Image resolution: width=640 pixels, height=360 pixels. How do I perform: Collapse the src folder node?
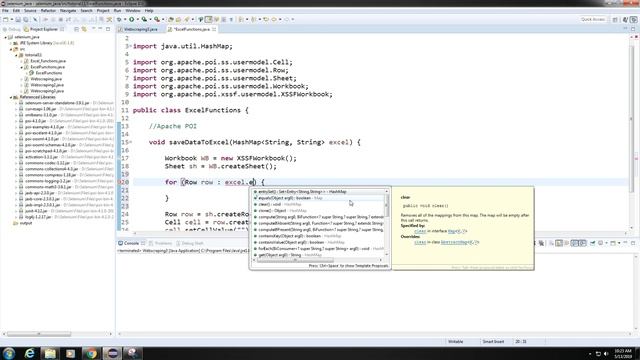(11, 49)
